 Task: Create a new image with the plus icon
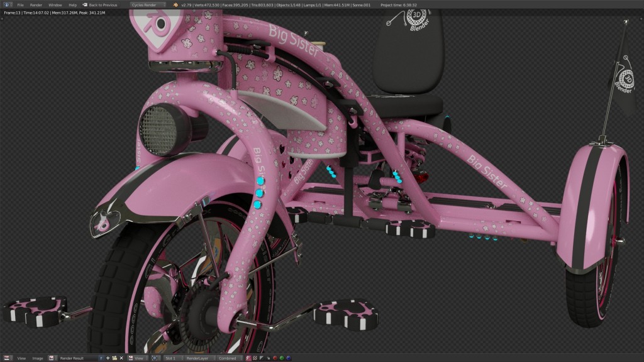coord(108,357)
